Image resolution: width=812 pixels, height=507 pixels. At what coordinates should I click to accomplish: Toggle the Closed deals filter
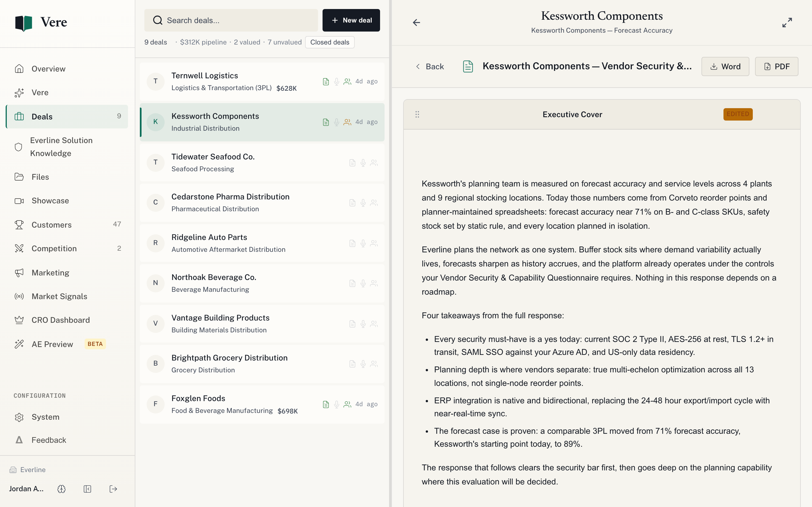(x=330, y=42)
